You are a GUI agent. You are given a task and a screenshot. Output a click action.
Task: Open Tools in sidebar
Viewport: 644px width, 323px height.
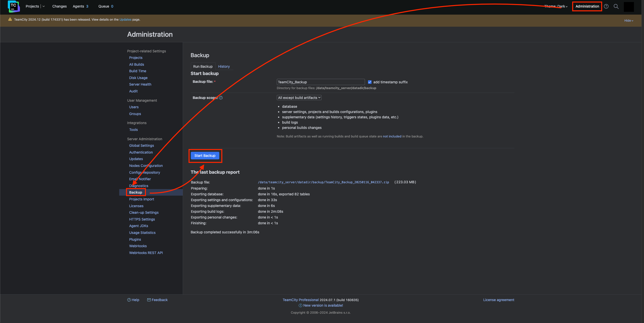pos(133,130)
